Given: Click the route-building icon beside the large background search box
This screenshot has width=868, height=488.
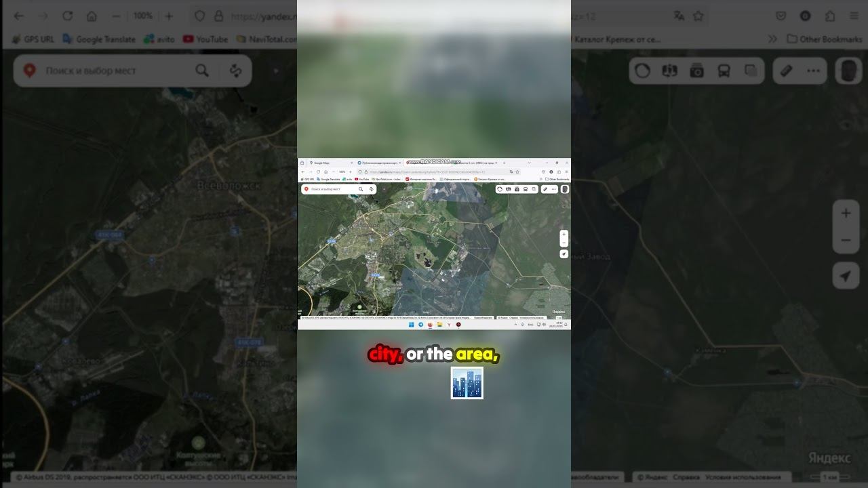Looking at the screenshot, I should click(x=235, y=70).
